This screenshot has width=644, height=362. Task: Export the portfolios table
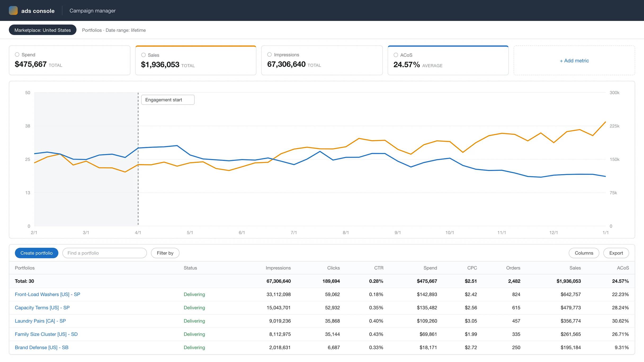click(x=616, y=253)
